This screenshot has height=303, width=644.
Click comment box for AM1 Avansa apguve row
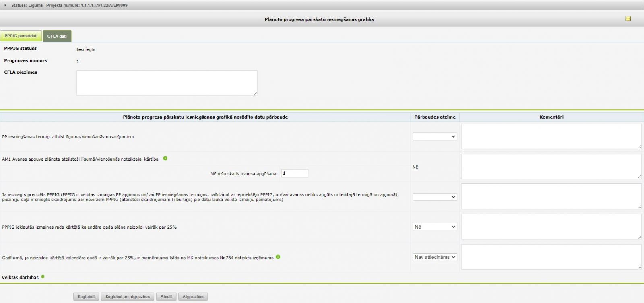pos(551,166)
